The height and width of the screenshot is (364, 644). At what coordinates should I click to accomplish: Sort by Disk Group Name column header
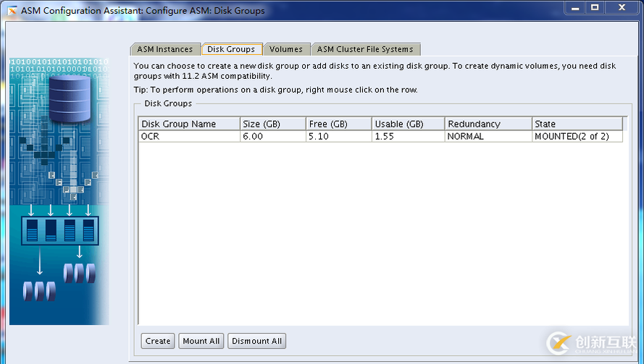(189, 124)
